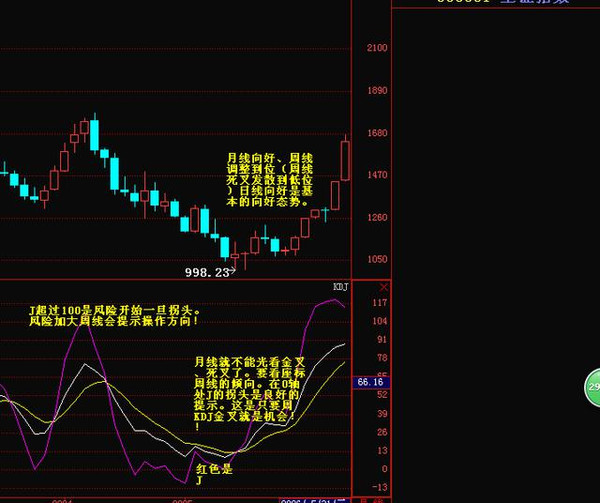Select the annotation starting 月线就不能光看金叉
Screen dimensions: 600x503
tap(249, 394)
